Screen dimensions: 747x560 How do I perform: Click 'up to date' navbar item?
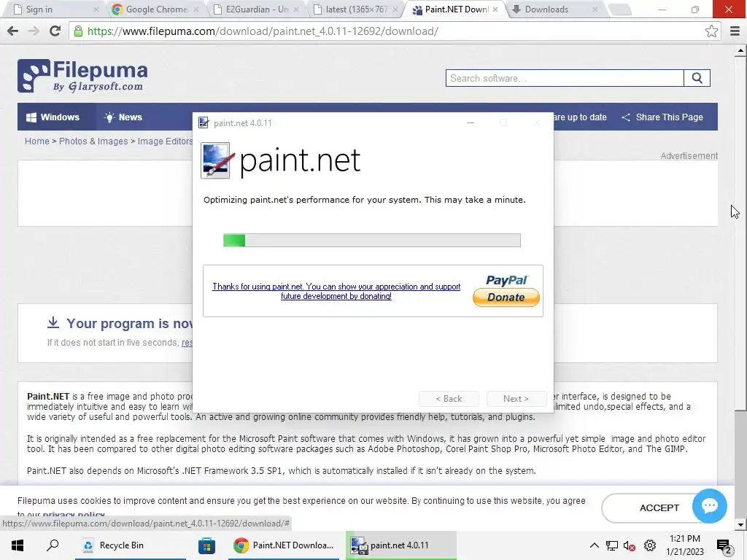coord(580,117)
